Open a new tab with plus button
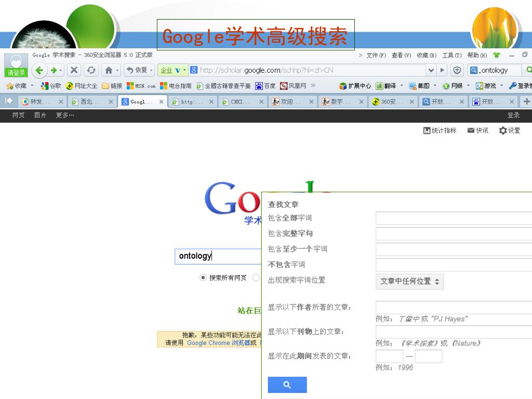 (x=526, y=101)
